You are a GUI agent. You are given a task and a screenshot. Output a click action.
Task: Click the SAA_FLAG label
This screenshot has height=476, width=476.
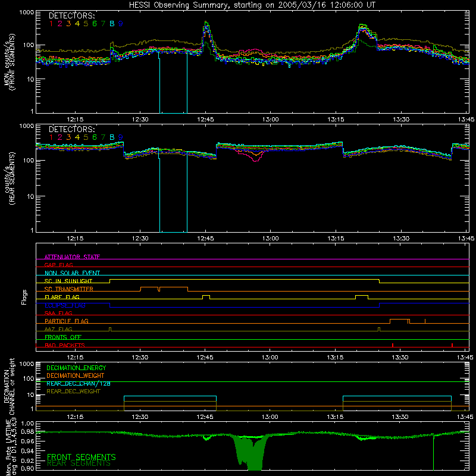pyautogui.click(x=58, y=313)
